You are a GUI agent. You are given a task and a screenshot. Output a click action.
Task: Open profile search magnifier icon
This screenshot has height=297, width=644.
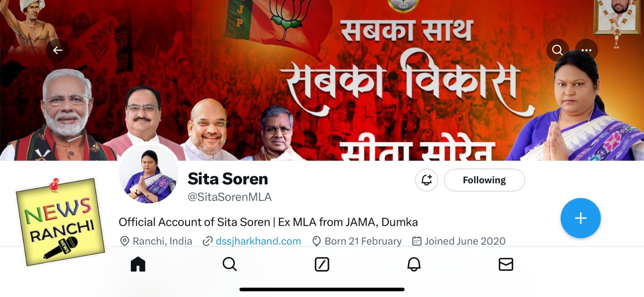pos(557,50)
